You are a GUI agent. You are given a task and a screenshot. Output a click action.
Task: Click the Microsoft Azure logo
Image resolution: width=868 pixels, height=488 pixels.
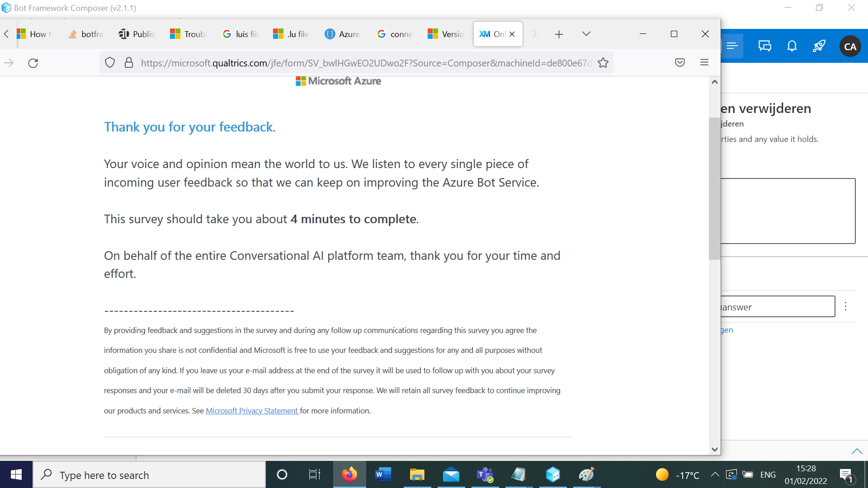[338, 81]
